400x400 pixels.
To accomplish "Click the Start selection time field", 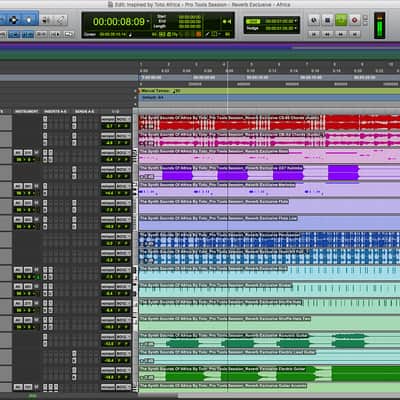I will (190, 17).
